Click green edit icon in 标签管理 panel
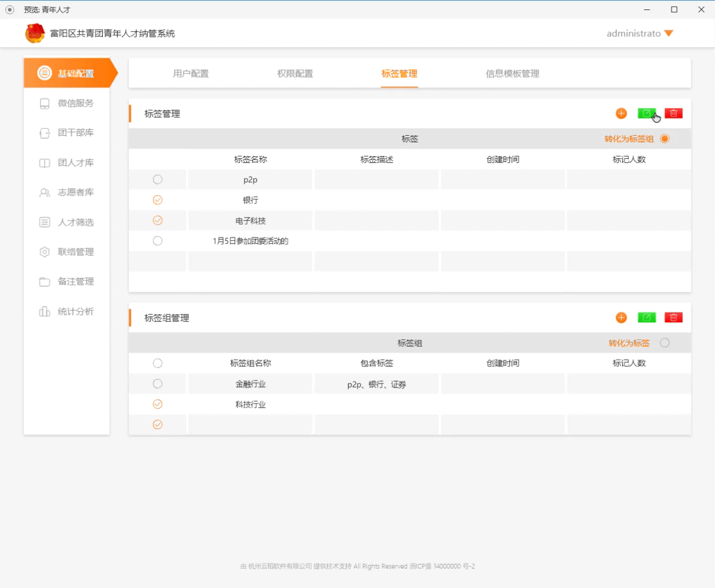The width and height of the screenshot is (715, 588). [647, 113]
